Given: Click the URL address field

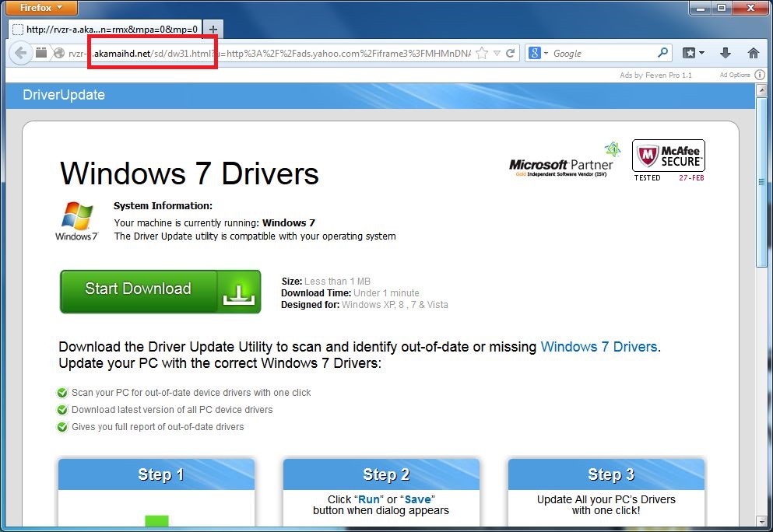Looking at the screenshot, I should [x=269, y=53].
